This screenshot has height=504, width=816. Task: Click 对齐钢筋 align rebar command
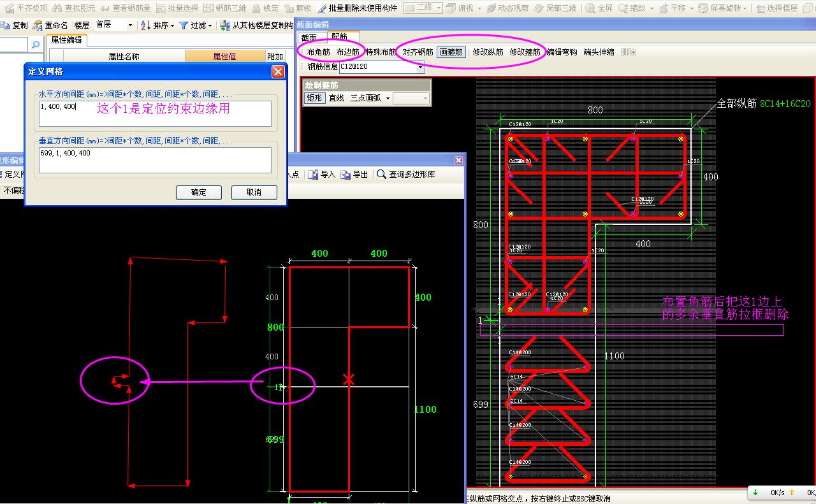click(418, 52)
